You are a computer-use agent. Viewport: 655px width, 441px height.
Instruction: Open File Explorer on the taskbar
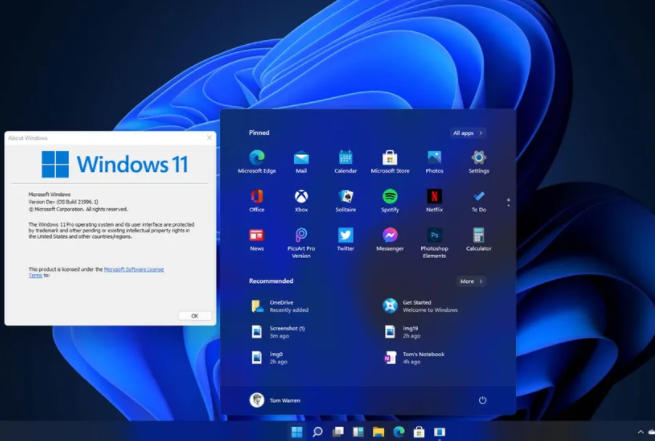pyautogui.click(x=378, y=431)
